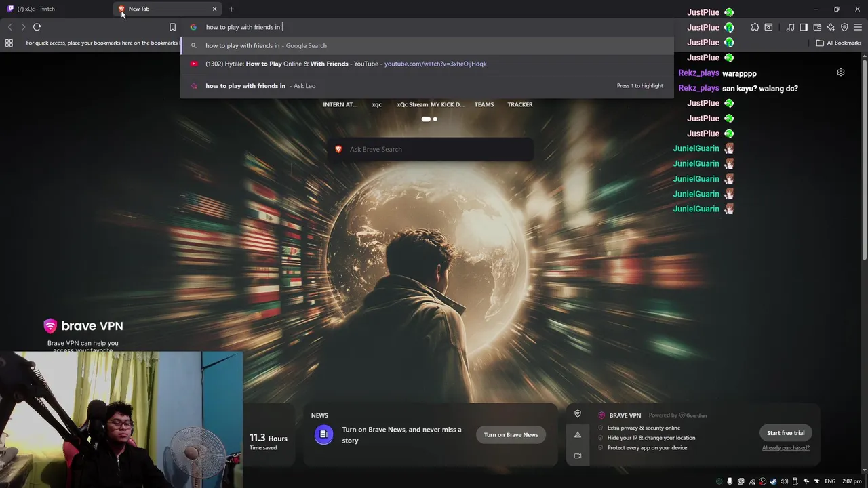
Task: Open the tab search icon in toolbar
Action: tap(768, 27)
